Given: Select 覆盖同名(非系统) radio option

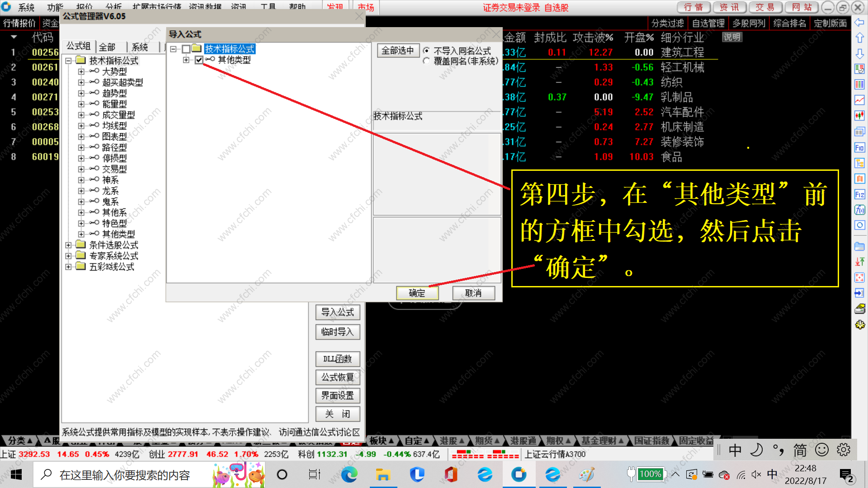Looking at the screenshot, I should [426, 61].
